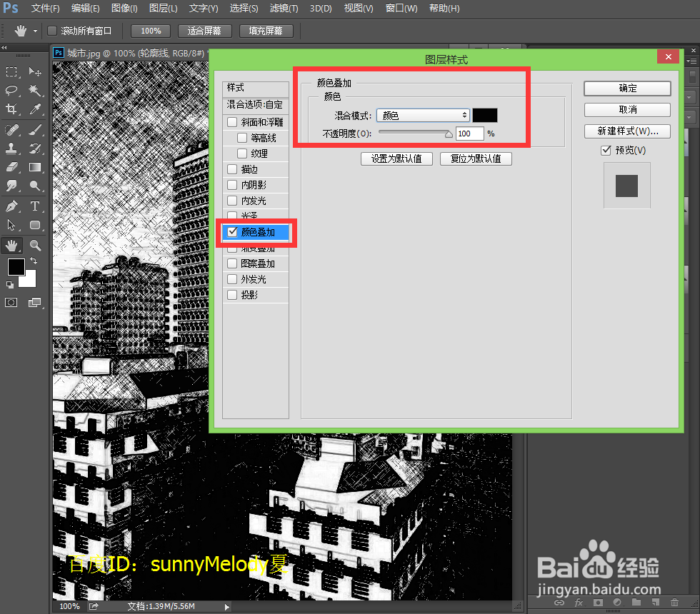Collapse the toolbox double-arrow
The width and height of the screenshot is (700, 614).
pyautogui.click(x=4, y=47)
